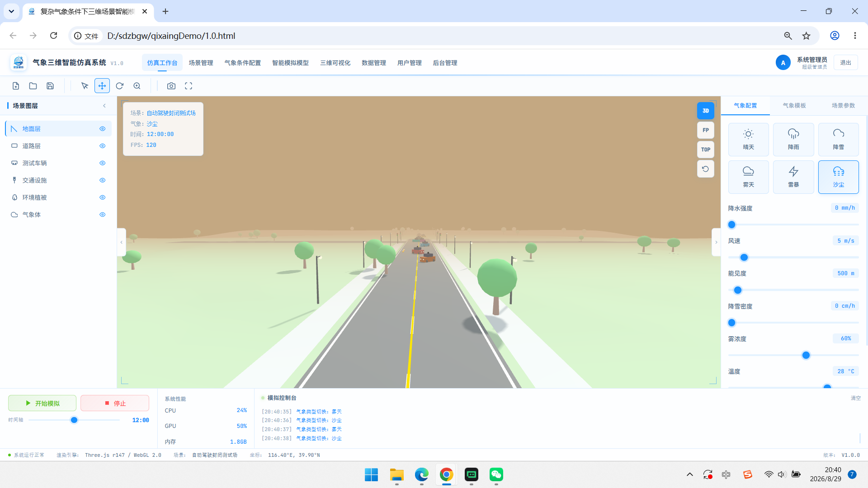Adjust the 时间轴 timeline slider handle
Screen dimensions: 868x488
74,420
